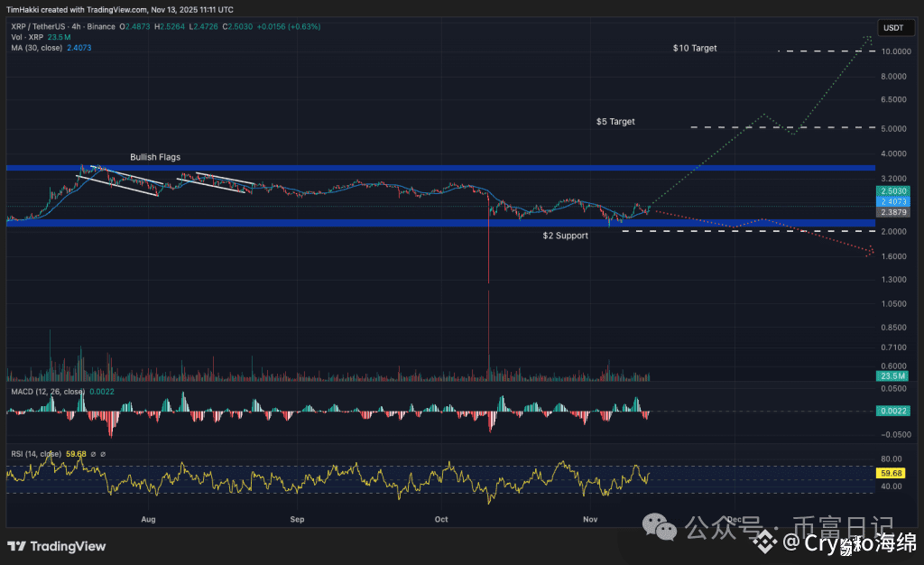Click the Sep label on the time axis
The image size is (924, 565).
coord(297,520)
